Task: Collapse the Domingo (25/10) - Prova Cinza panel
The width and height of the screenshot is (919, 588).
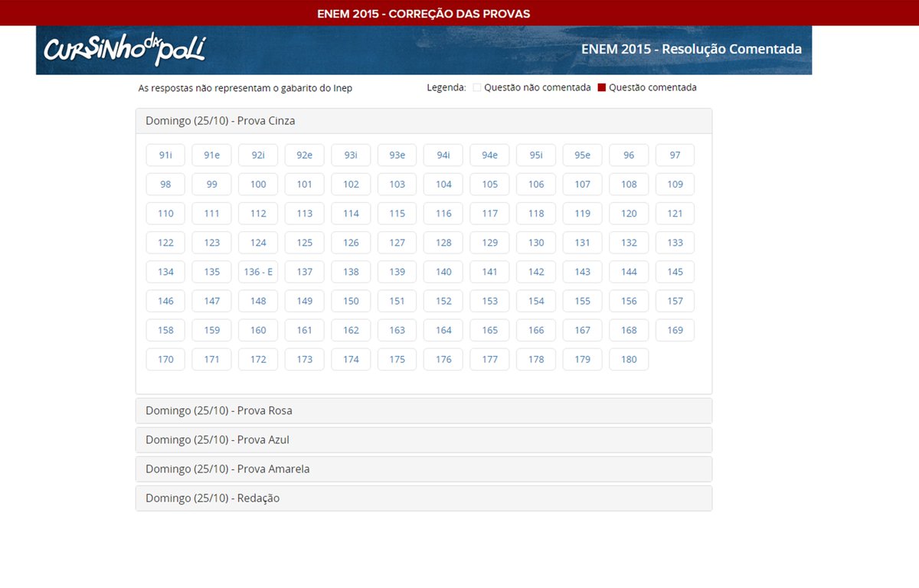Action: pos(424,121)
